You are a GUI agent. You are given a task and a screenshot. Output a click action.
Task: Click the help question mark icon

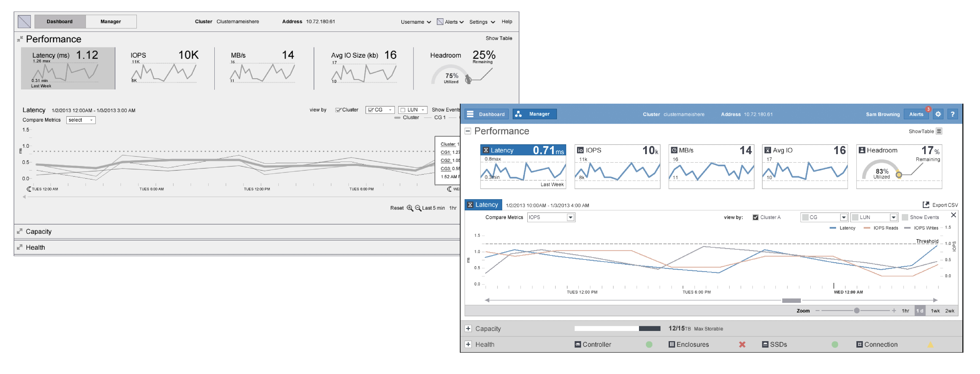(x=952, y=114)
